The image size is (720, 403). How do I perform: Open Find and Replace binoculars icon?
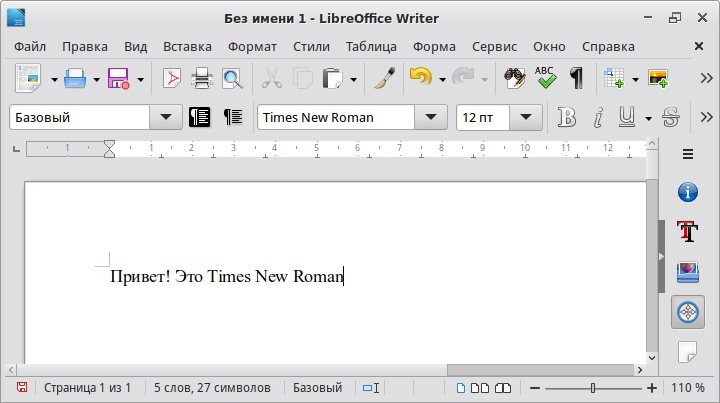point(515,78)
